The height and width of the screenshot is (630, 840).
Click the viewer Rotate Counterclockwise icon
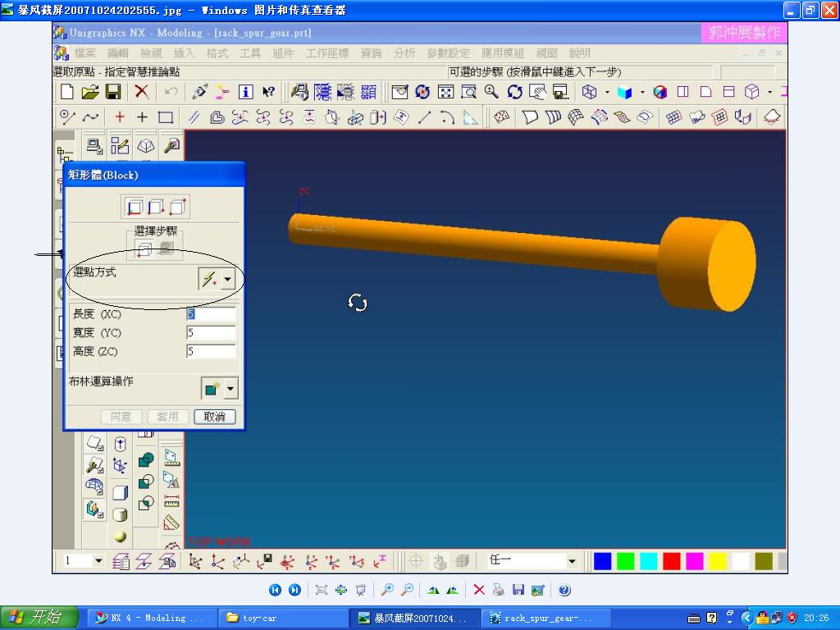click(x=453, y=590)
